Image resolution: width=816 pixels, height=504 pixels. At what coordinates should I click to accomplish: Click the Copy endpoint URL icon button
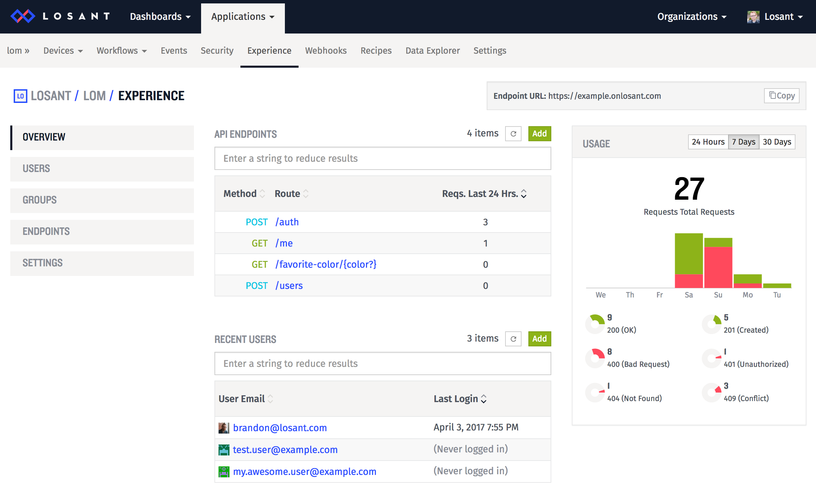[781, 96]
